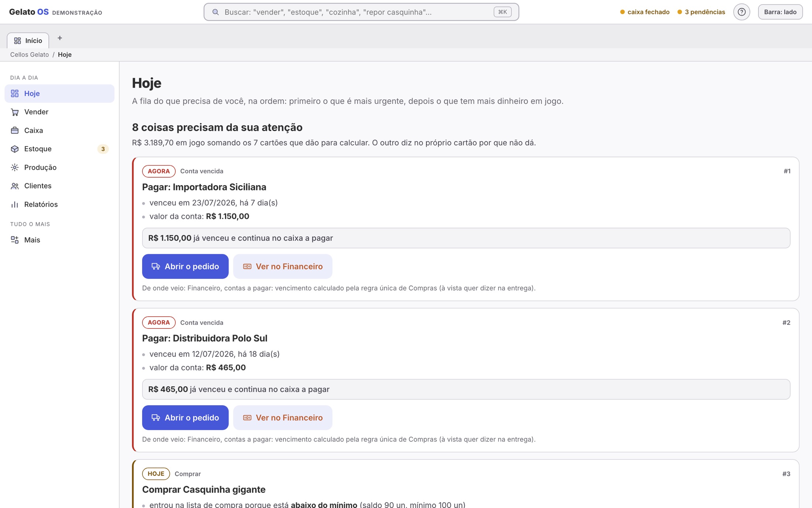Click the Mais modules icon
The image size is (812, 508).
coord(15,240)
